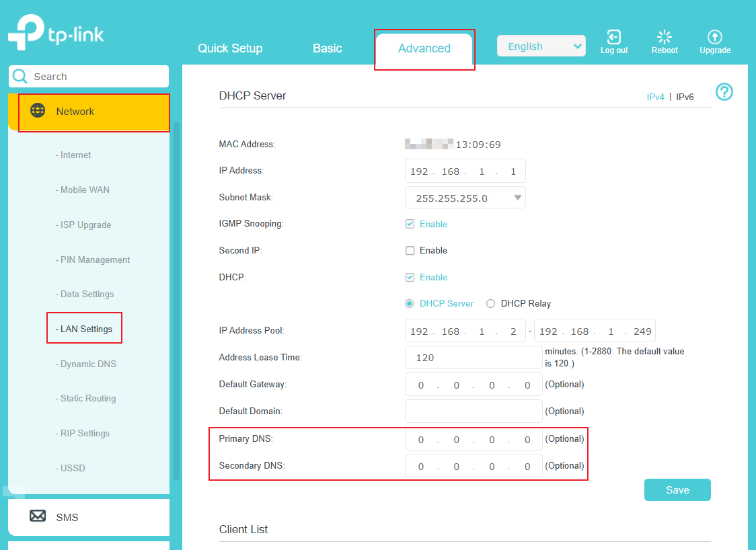Collapse the Network section in sidebar
The height and width of the screenshot is (550, 756).
click(75, 111)
